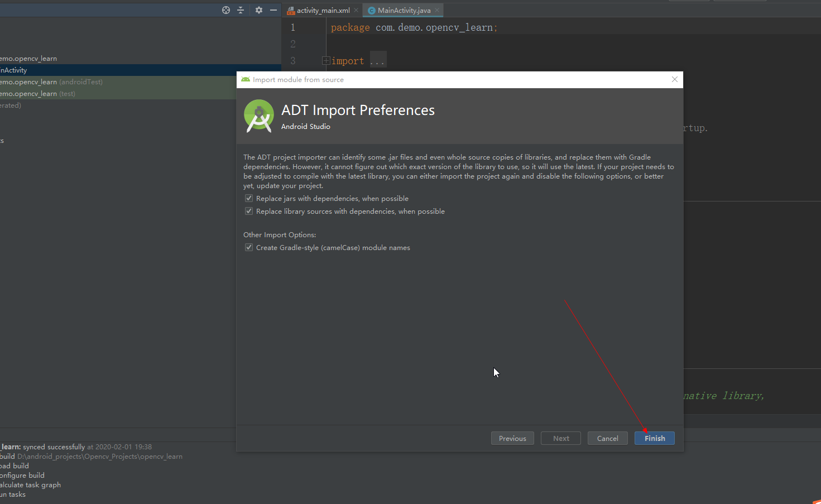Select the MainActivity row in project tree

pyautogui.click(x=118, y=70)
